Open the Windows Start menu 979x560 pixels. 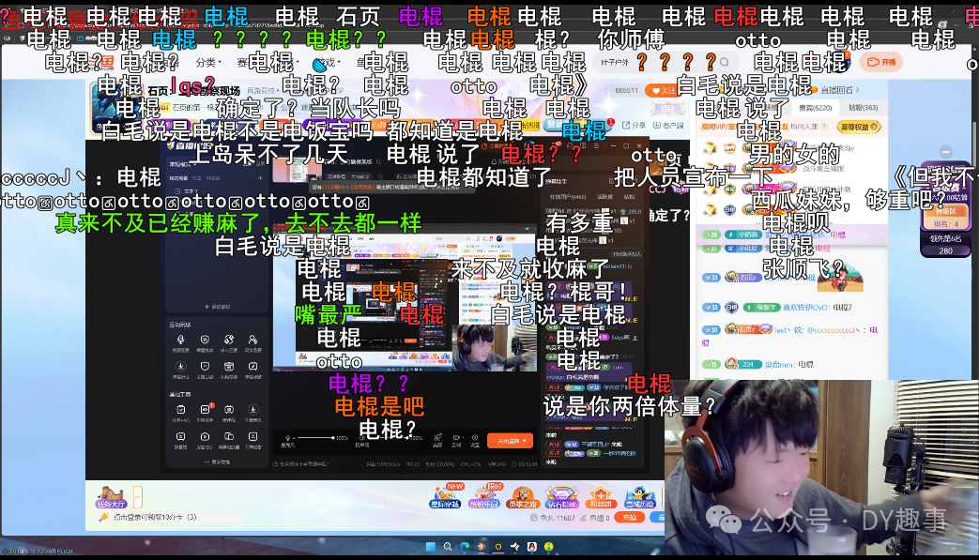(430, 547)
